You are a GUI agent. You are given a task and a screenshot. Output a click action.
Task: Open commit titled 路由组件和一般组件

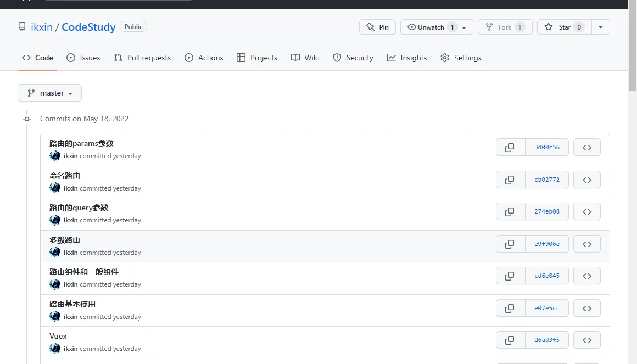[84, 272]
